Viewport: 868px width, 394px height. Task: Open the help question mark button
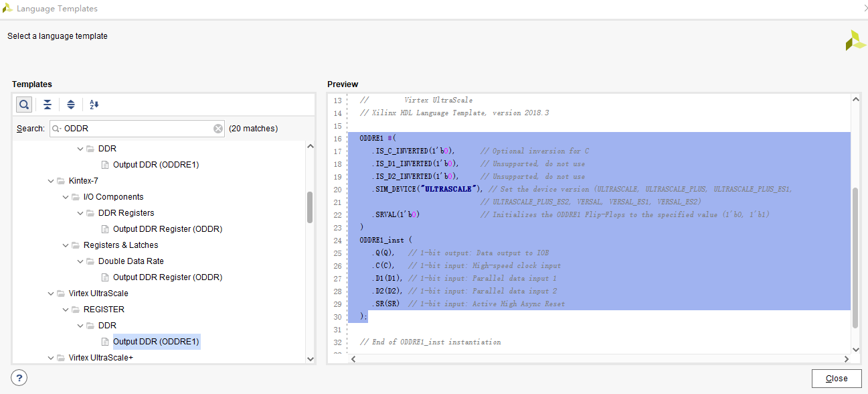pyautogui.click(x=19, y=378)
